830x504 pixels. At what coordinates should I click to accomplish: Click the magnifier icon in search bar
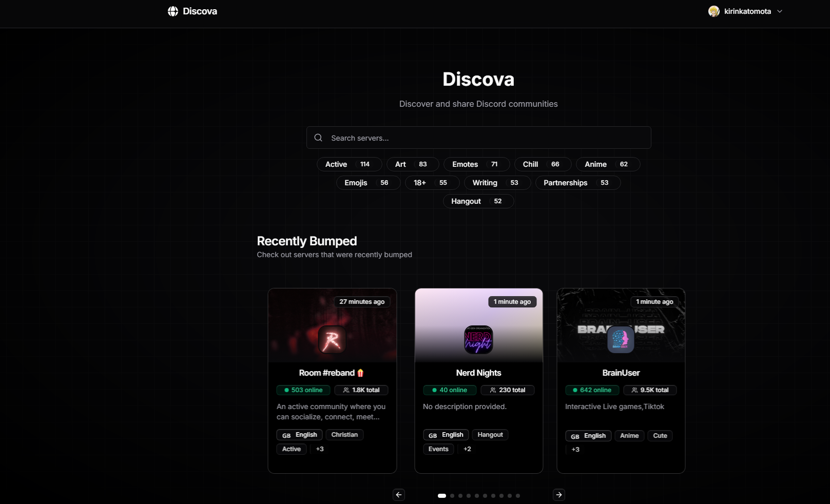pyautogui.click(x=318, y=138)
